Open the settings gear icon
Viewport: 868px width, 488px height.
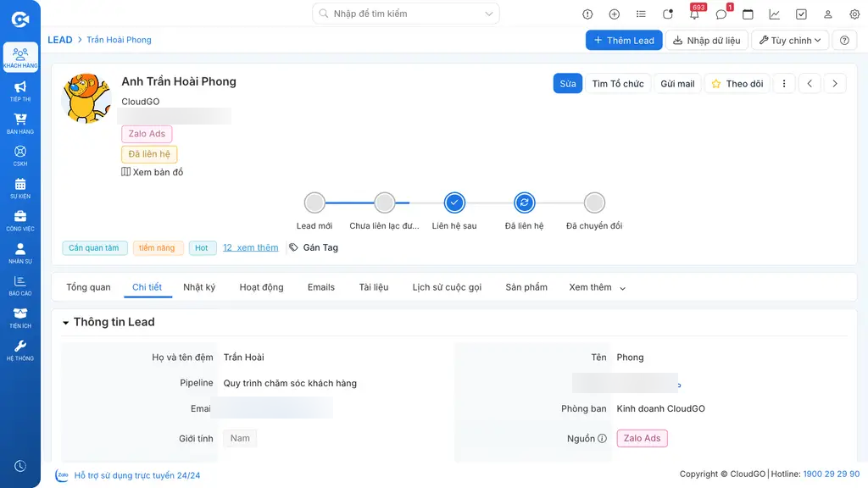854,14
